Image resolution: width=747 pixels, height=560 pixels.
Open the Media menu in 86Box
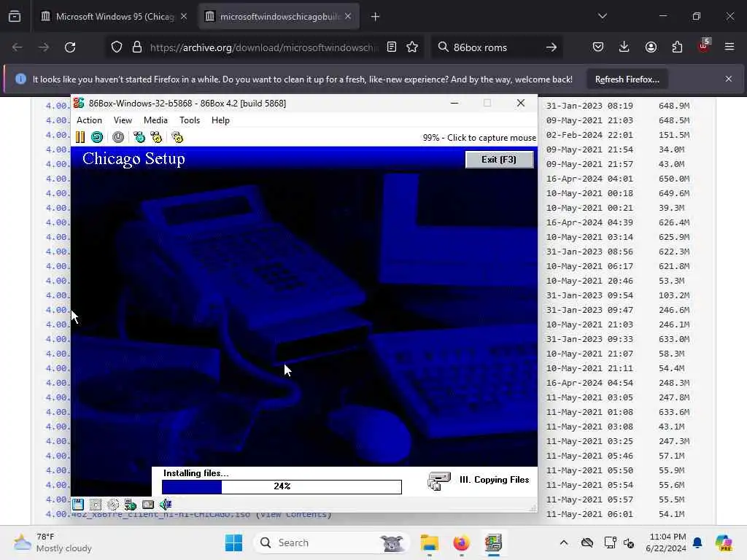(156, 120)
